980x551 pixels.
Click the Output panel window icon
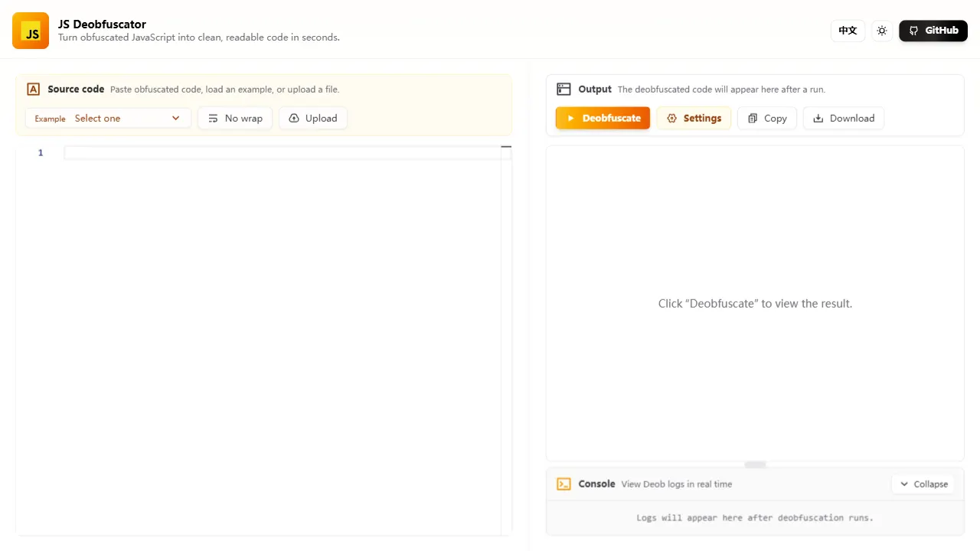pos(563,89)
